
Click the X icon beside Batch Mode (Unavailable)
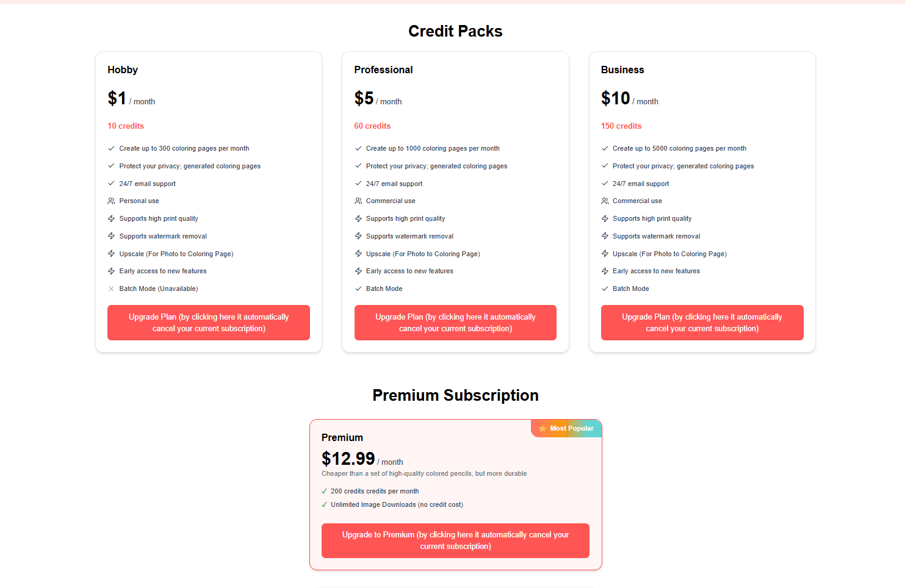point(111,289)
